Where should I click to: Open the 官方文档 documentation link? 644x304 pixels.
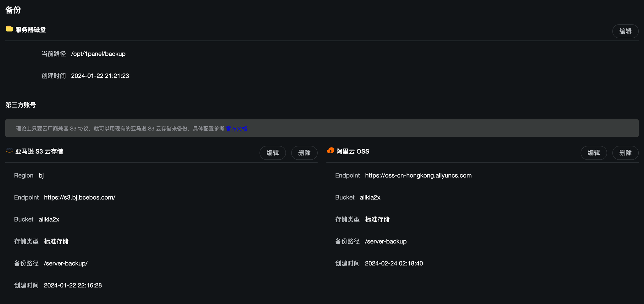236,129
